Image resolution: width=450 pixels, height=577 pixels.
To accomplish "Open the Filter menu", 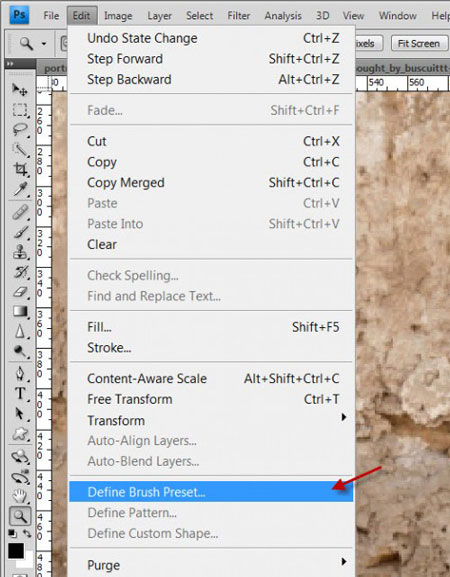I will (x=239, y=16).
